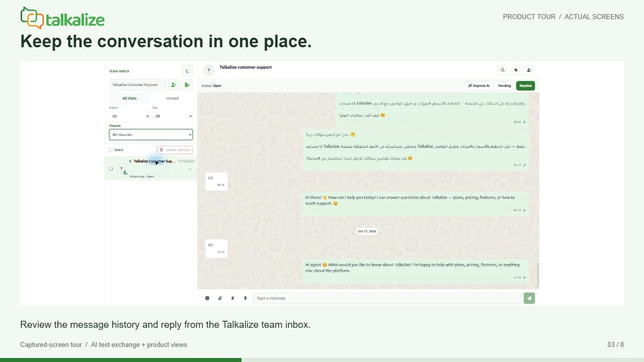Tick the Select all checkbox

click(x=111, y=150)
